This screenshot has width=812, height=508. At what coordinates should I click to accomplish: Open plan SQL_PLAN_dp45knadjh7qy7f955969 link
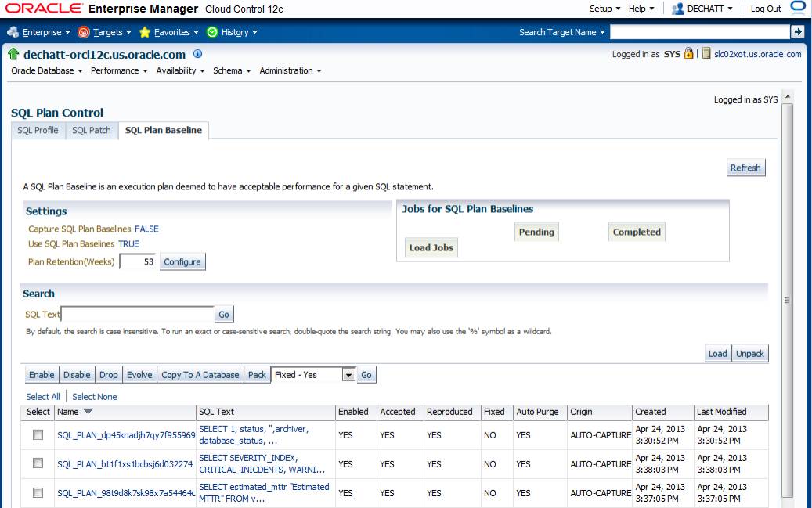coord(126,435)
